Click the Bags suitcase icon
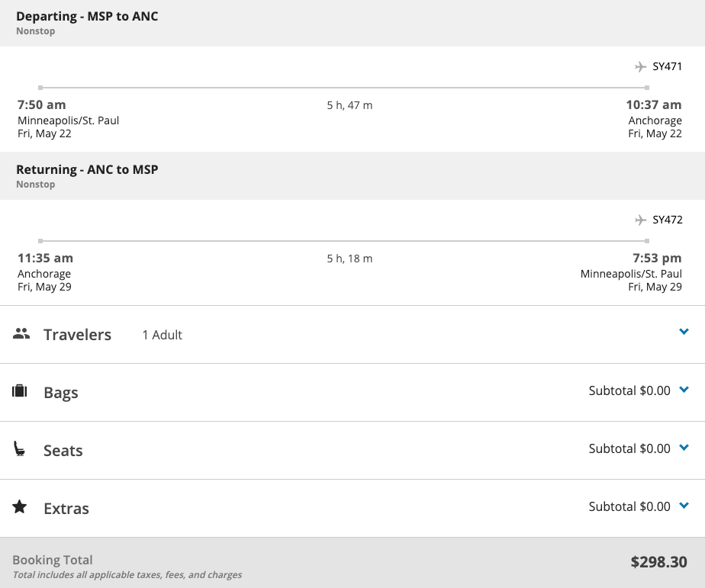 (x=20, y=391)
